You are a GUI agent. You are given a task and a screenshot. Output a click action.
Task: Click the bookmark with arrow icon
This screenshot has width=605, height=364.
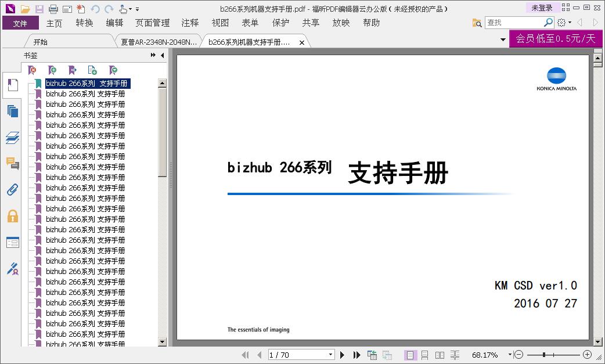pos(73,70)
